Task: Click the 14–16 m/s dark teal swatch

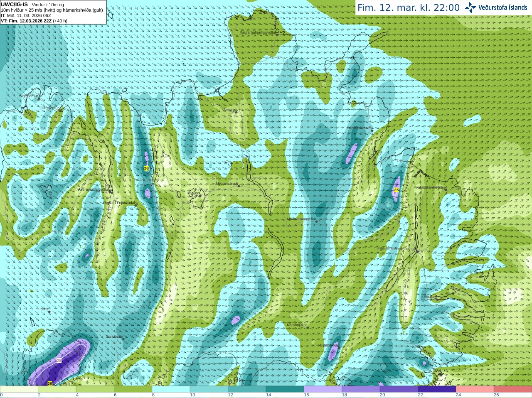Action: pyautogui.click(x=285, y=389)
